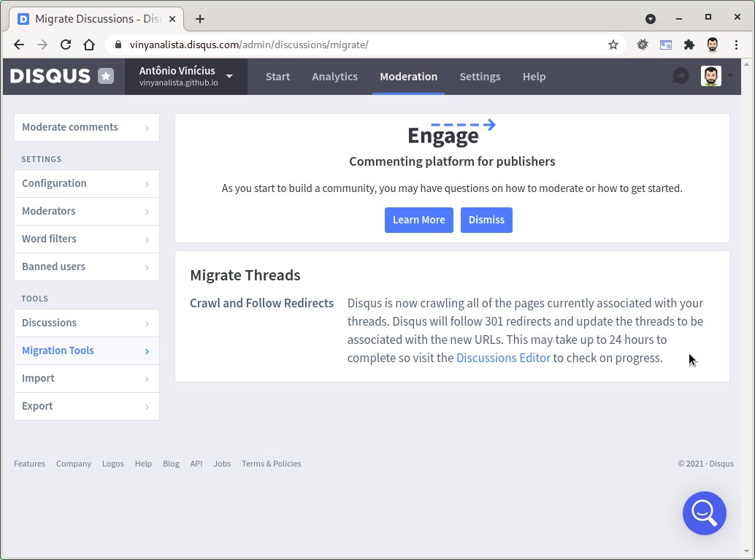Open the Chrome profile avatar
The height and width of the screenshot is (560, 755).
pyautogui.click(x=713, y=45)
